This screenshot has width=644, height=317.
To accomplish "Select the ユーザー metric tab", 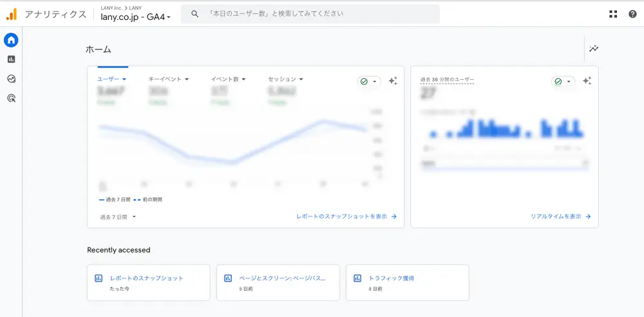I will point(111,79).
